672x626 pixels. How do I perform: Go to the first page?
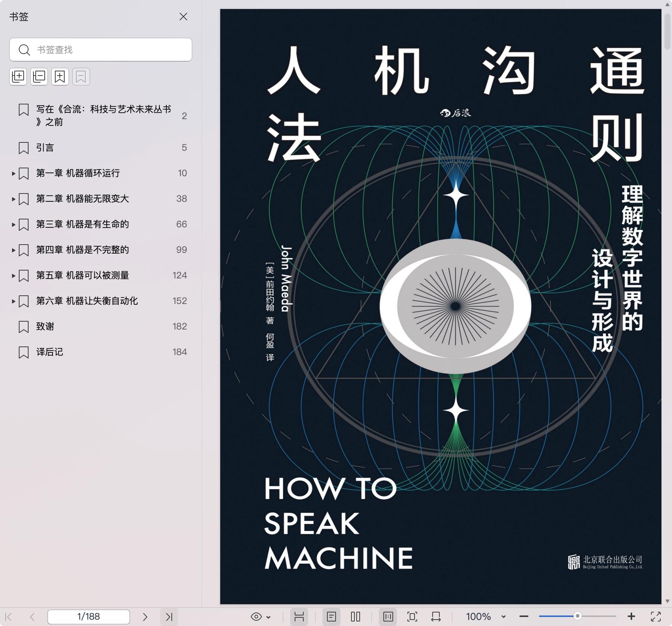click(x=9, y=617)
